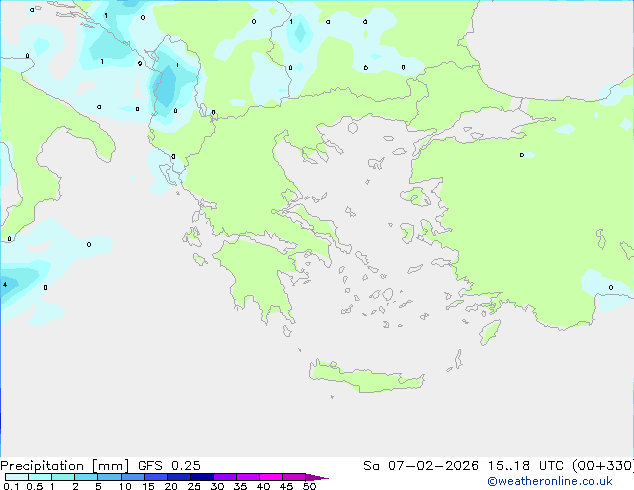
Task: Click the 15–20 mm legend color swatch
Action: coord(155,477)
